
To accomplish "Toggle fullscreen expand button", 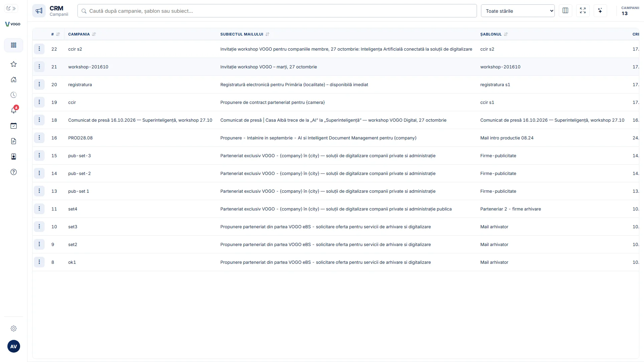I will pyautogui.click(x=583, y=11).
